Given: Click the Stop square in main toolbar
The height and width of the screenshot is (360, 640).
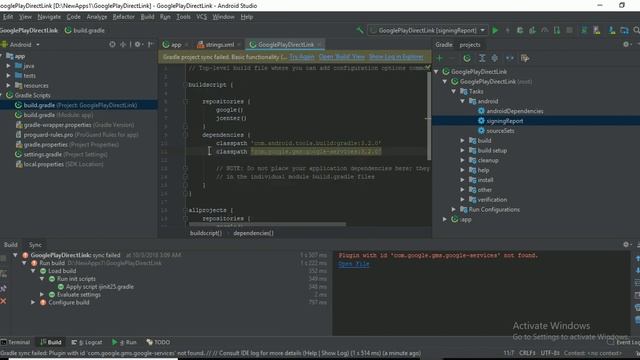Looking at the screenshot, I should click(569, 30).
